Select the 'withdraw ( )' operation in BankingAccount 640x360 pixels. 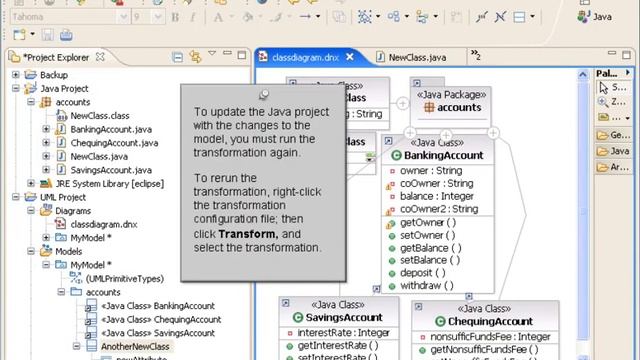point(427,286)
